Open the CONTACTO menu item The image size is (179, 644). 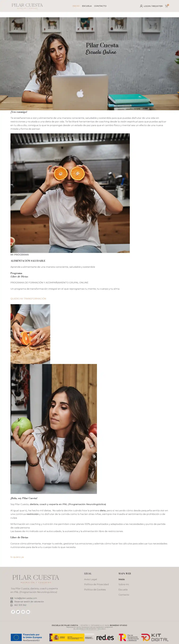[100, 6]
